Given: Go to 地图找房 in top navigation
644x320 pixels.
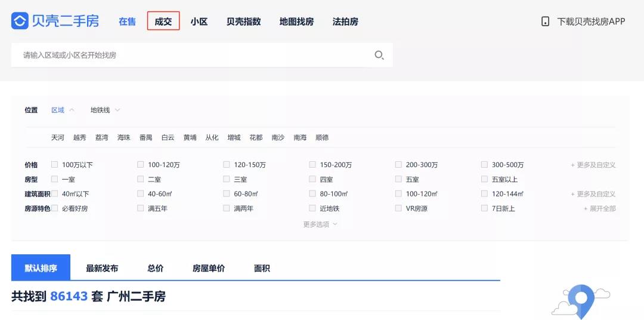Looking at the screenshot, I should 296,21.
